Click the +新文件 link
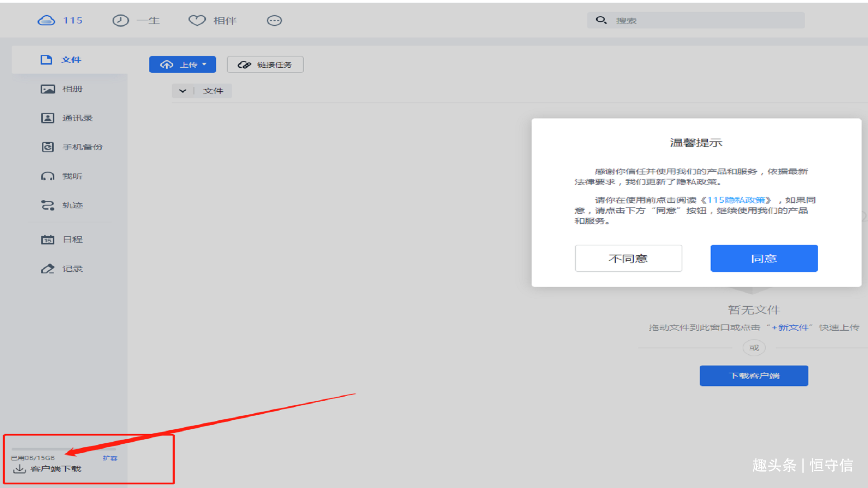Image resolution: width=868 pixels, height=488 pixels. coord(790,328)
